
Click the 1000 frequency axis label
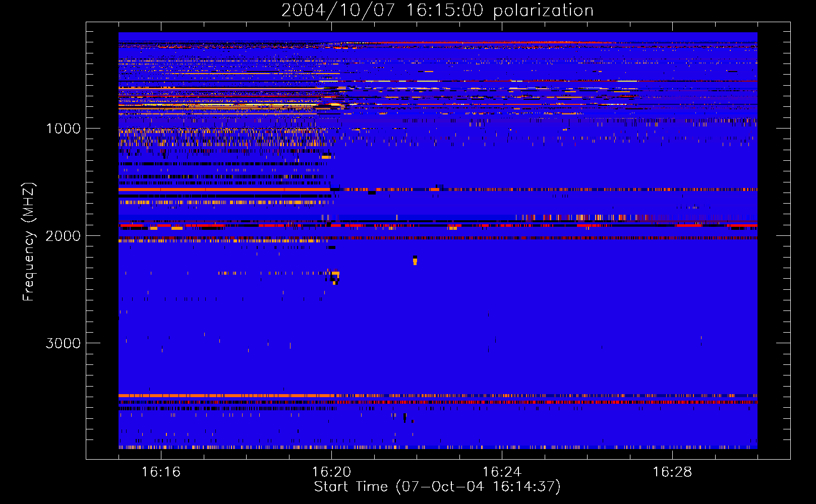tap(63, 129)
